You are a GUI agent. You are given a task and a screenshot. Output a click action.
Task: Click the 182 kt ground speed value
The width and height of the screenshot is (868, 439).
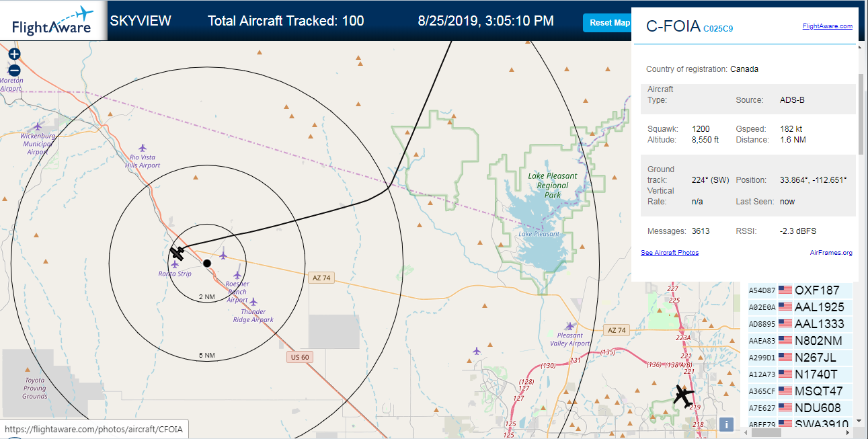(x=791, y=128)
